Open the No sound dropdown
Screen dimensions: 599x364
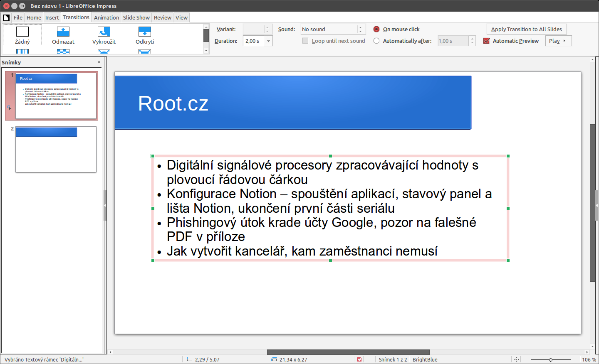point(361,29)
